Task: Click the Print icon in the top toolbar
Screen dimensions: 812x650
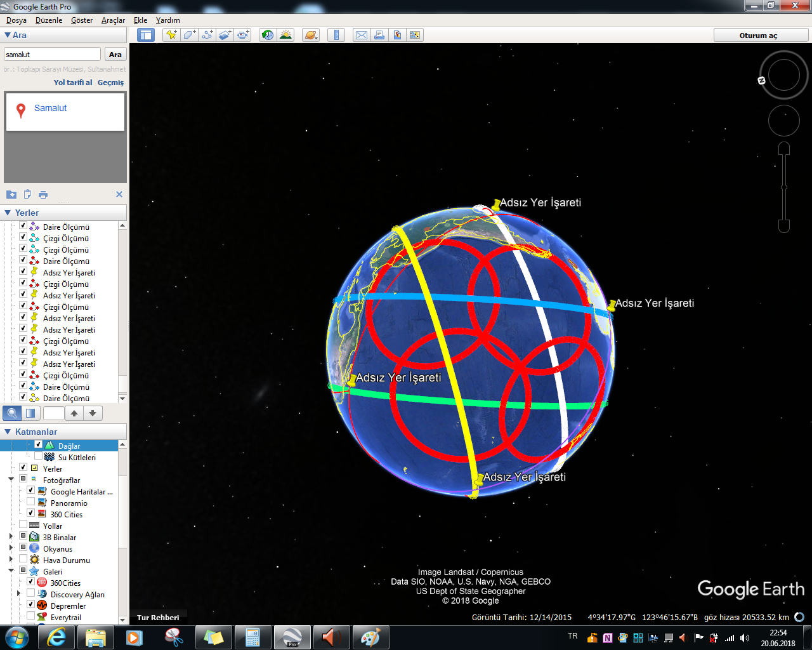Action: [x=379, y=35]
